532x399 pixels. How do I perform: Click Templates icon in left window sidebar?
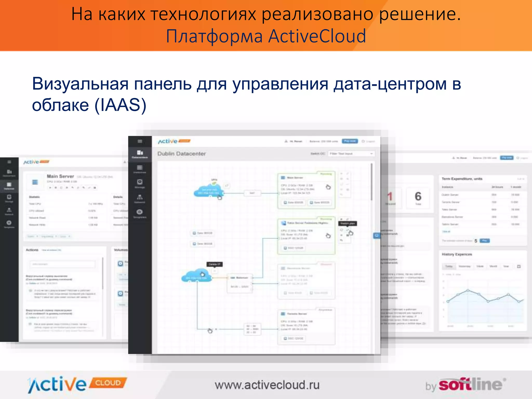9,224
